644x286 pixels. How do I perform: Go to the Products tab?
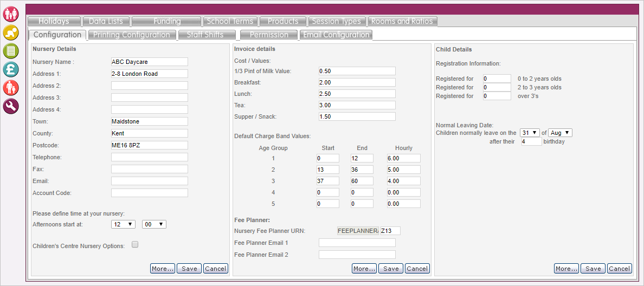tap(282, 21)
